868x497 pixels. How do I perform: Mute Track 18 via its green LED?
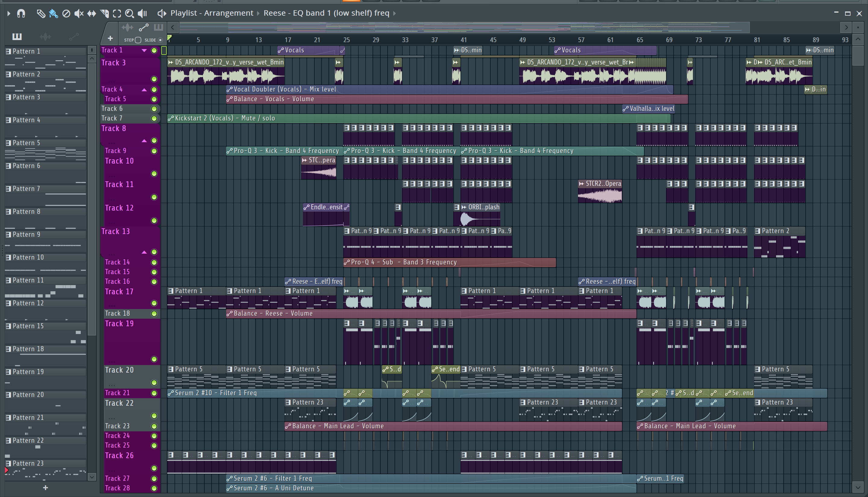click(154, 313)
